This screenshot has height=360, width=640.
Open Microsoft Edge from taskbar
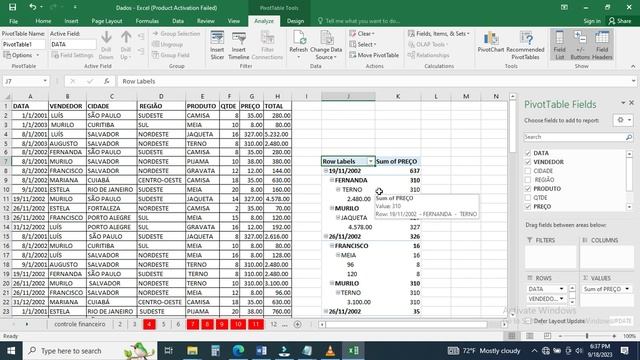coord(238,351)
